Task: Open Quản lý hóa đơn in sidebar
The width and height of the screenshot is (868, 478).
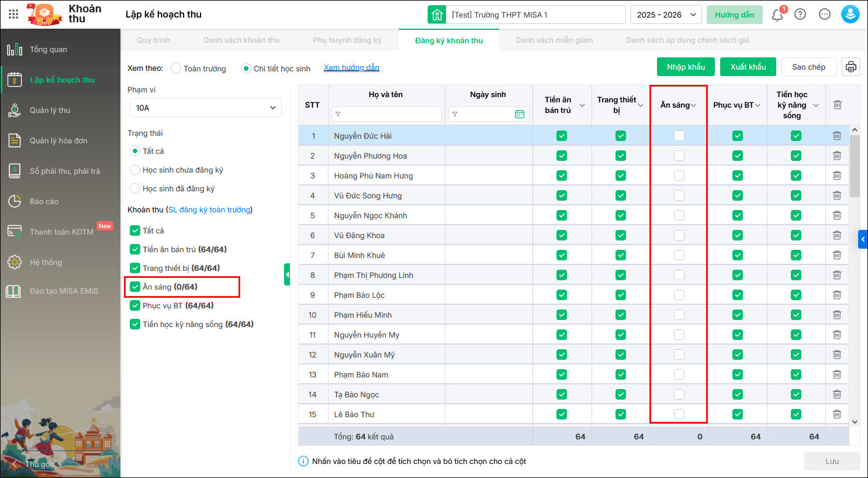Action: [58, 140]
